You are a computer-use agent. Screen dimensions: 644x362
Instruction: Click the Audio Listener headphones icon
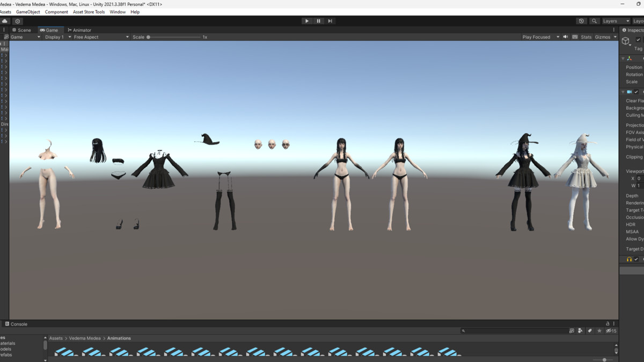click(x=630, y=260)
